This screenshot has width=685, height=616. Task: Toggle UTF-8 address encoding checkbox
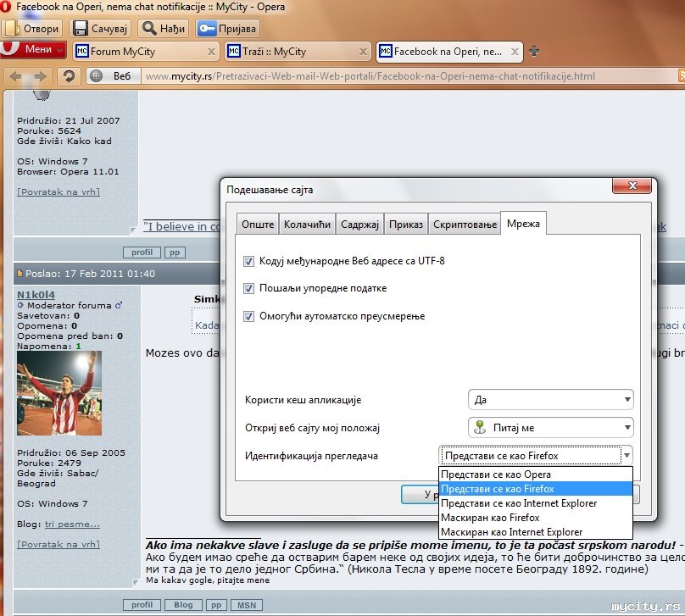[248, 261]
